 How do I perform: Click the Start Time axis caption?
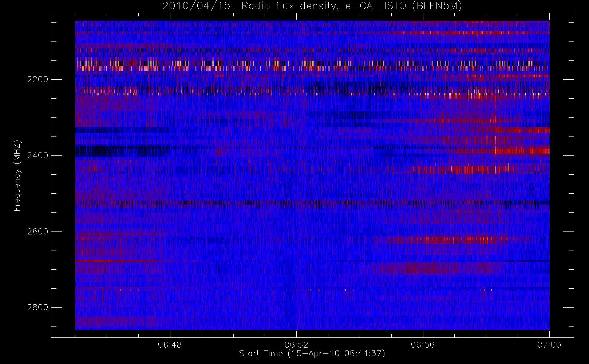312,353
